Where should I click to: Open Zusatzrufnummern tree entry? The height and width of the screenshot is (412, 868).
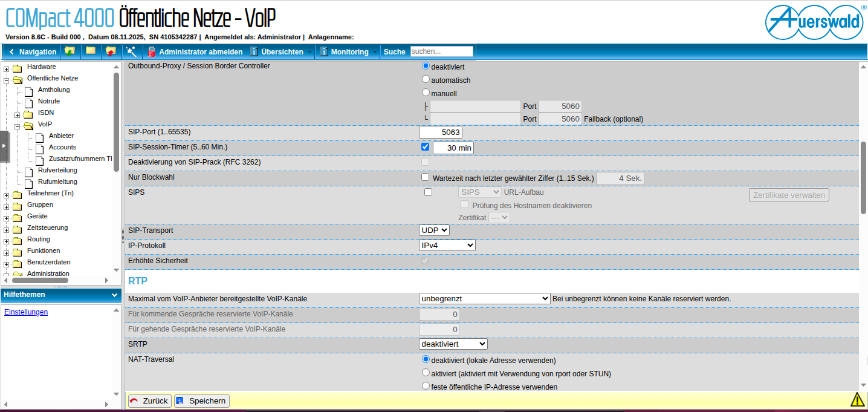coord(80,159)
